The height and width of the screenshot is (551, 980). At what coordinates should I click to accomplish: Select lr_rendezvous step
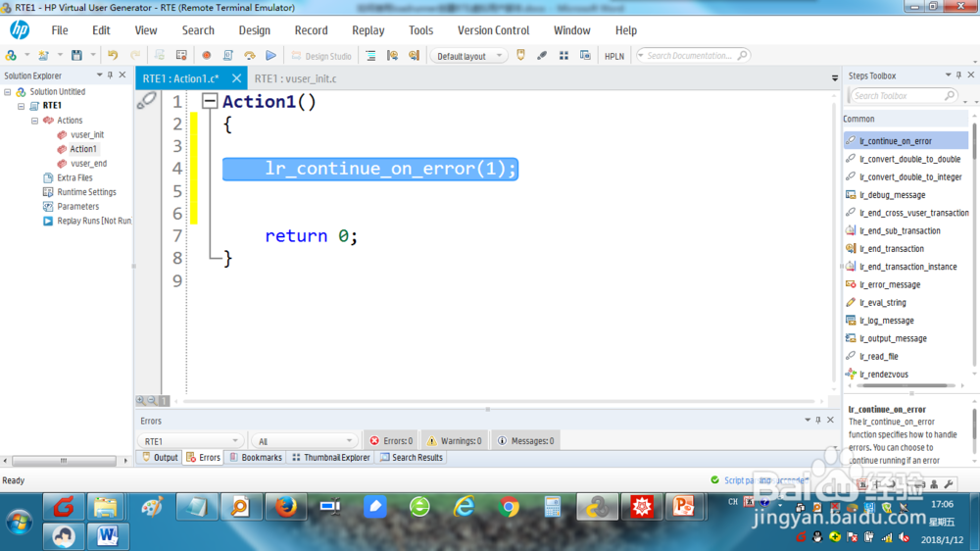point(883,375)
